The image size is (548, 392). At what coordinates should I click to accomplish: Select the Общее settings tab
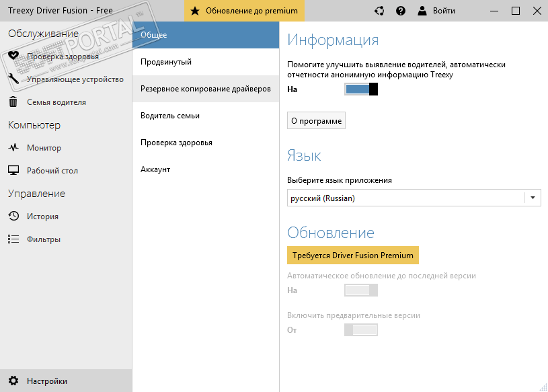pos(206,35)
